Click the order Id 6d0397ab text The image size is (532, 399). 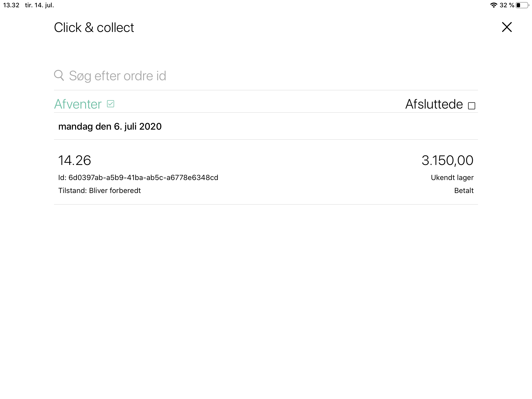click(x=138, y=178)
